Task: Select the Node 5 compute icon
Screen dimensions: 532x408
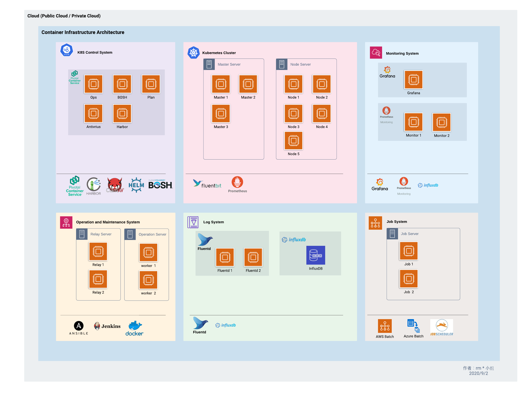Action: click(x=293, y=141)
